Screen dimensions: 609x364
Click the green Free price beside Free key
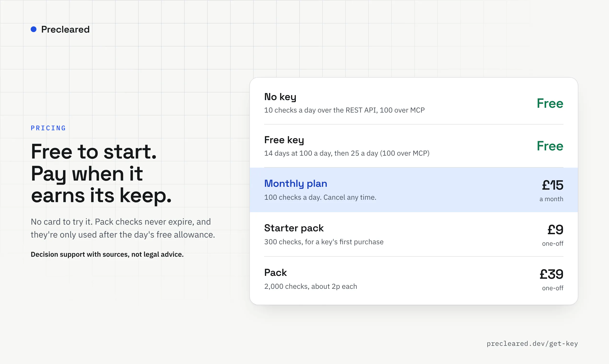(x=550, y=146)
